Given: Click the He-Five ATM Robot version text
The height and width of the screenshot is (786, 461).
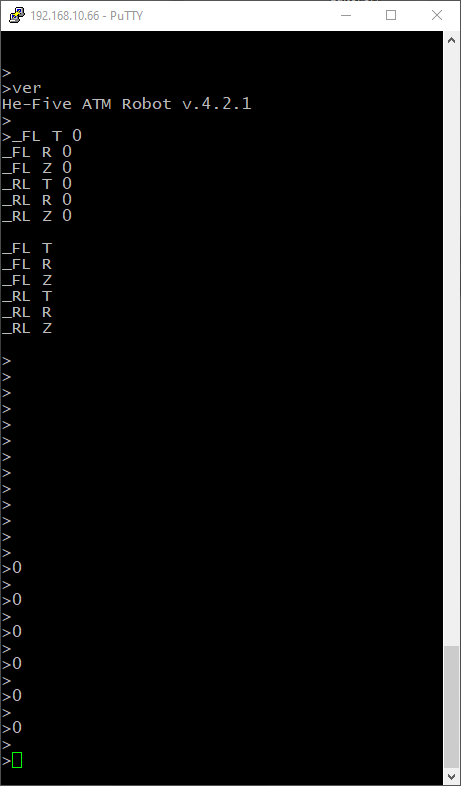Looking at the screenshot, I should pos(127,104).
